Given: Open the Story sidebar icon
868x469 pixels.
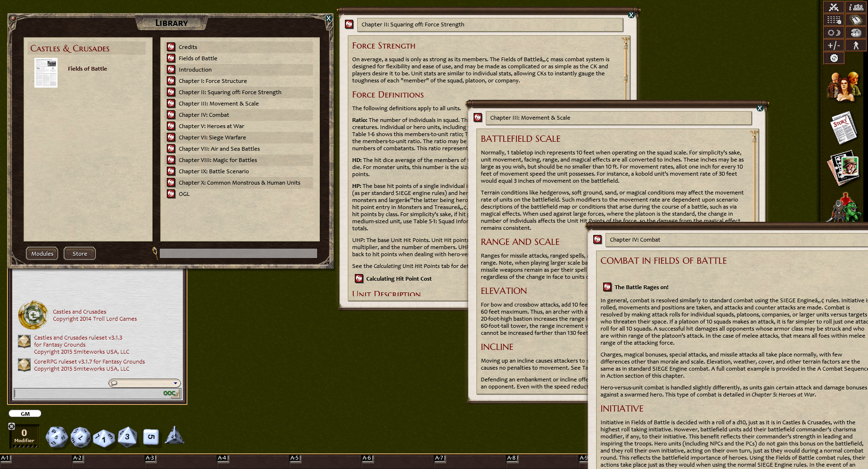Looking at the screenshot, I should [844, 127].
